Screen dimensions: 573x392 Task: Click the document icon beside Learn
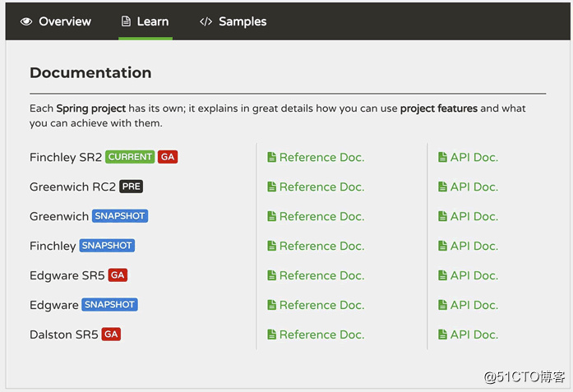pos(126,21)
